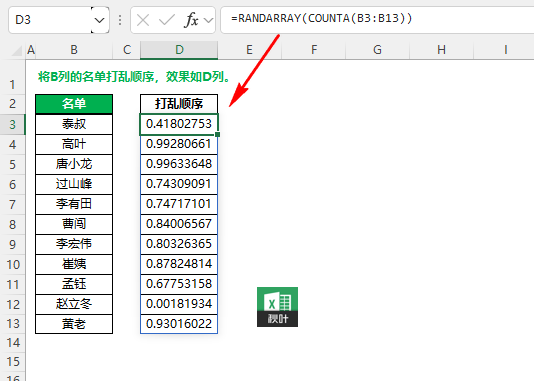Select the cell containing 高叶
This screenshot has height=381, width=534.
[74, 144]
